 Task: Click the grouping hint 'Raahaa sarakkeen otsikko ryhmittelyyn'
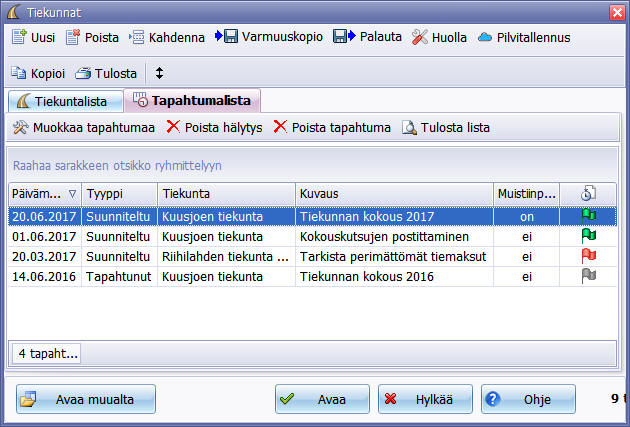click(x=117, y=165)
